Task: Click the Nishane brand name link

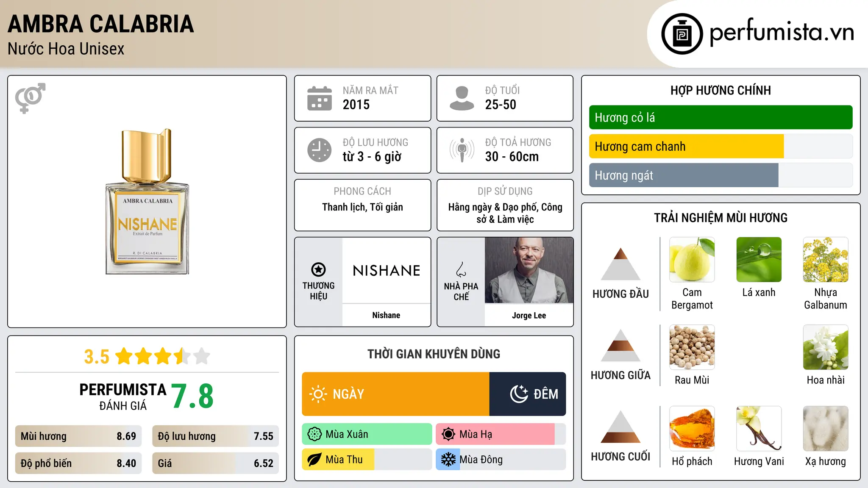Action: (386, 315)
